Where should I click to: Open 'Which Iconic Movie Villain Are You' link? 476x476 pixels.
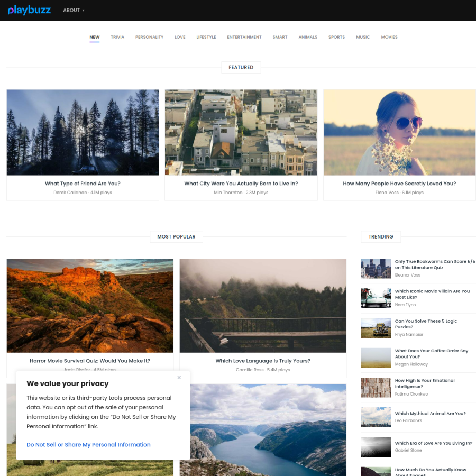(432, 294)
